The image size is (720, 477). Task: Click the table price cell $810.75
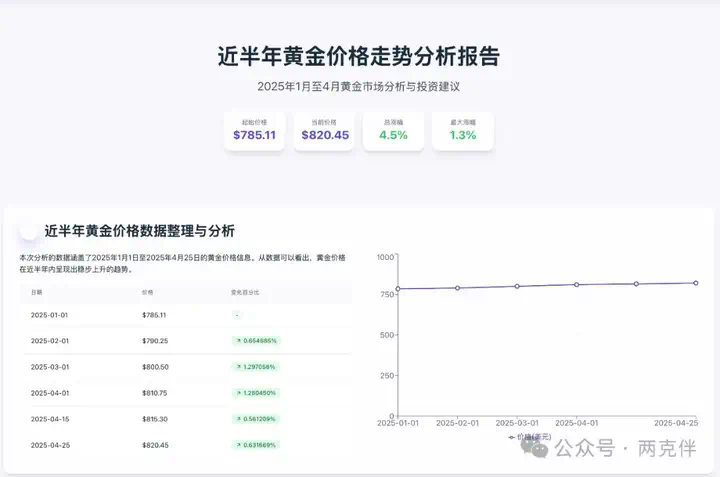coord(155,393)
